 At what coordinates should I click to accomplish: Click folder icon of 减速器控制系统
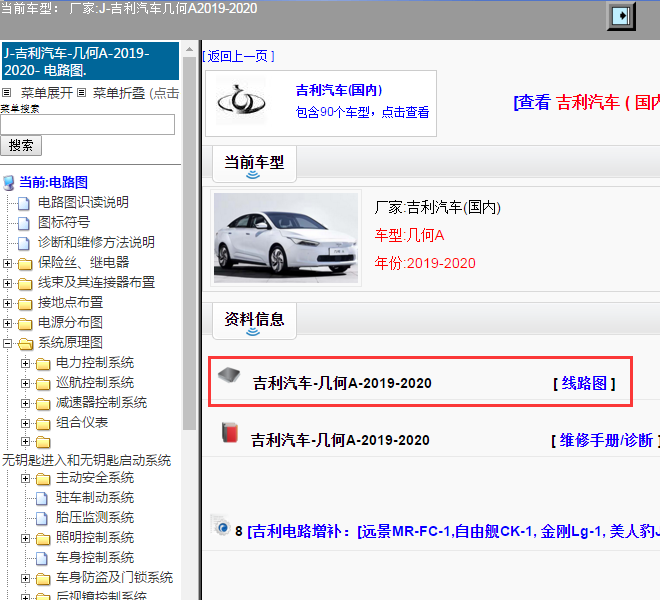(x=43, y=403)
